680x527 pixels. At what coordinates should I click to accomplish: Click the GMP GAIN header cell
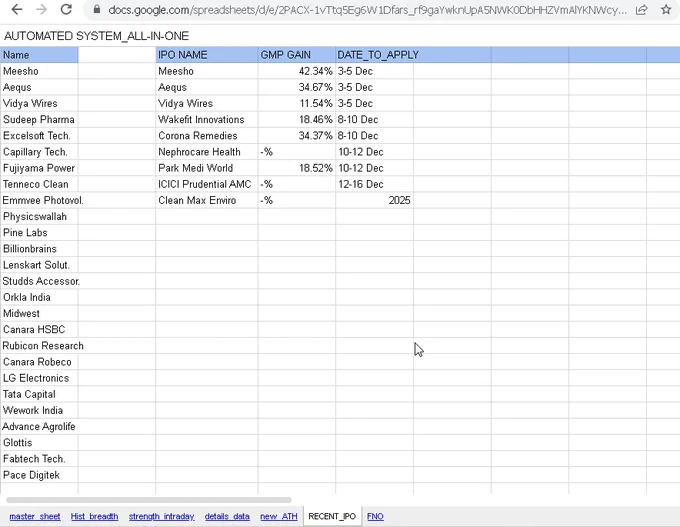297,55
